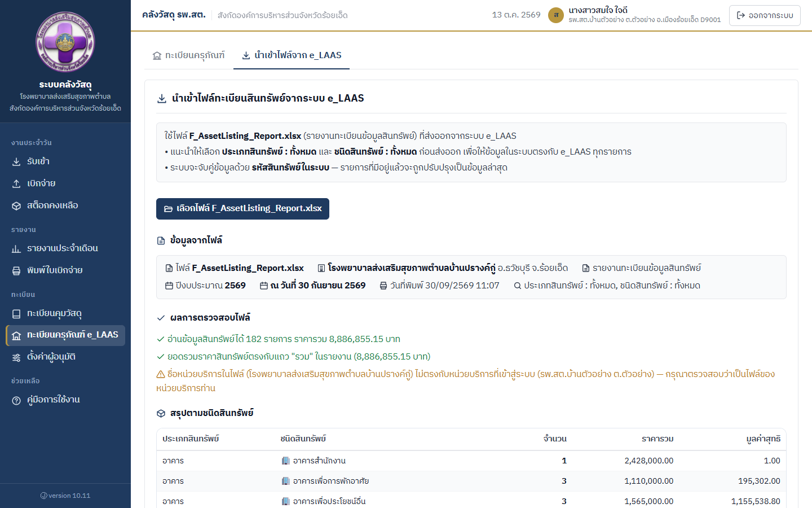Click the ชนิดสินทรัพย์ column header

point(303,439)
